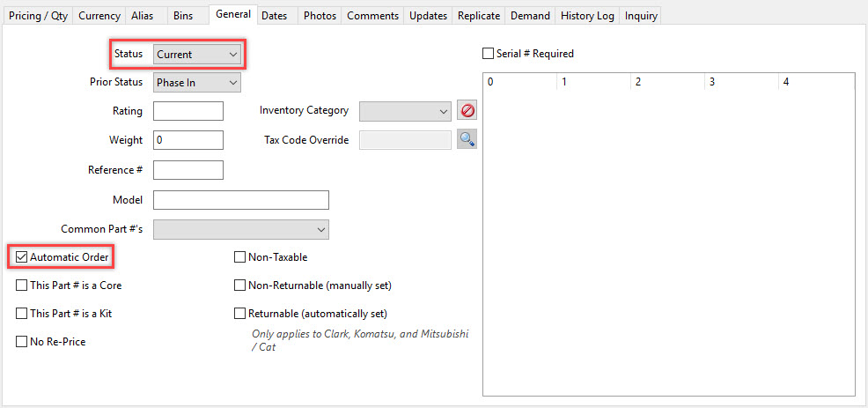
Task: Click the red clear Inventory Category icon
Action: pos(467,111)
